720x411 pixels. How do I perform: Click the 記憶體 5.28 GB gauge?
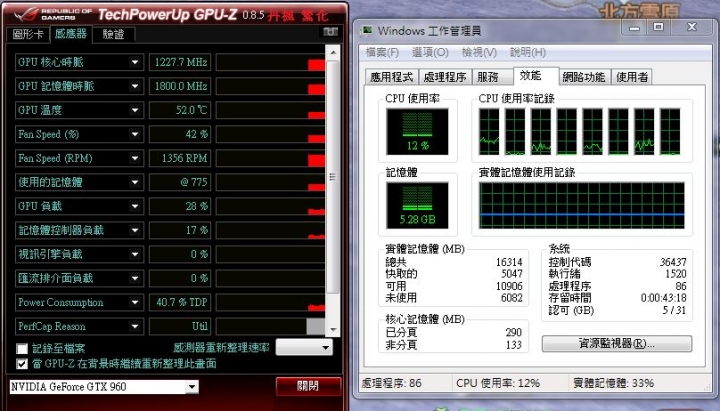click(x=417, y=206)
